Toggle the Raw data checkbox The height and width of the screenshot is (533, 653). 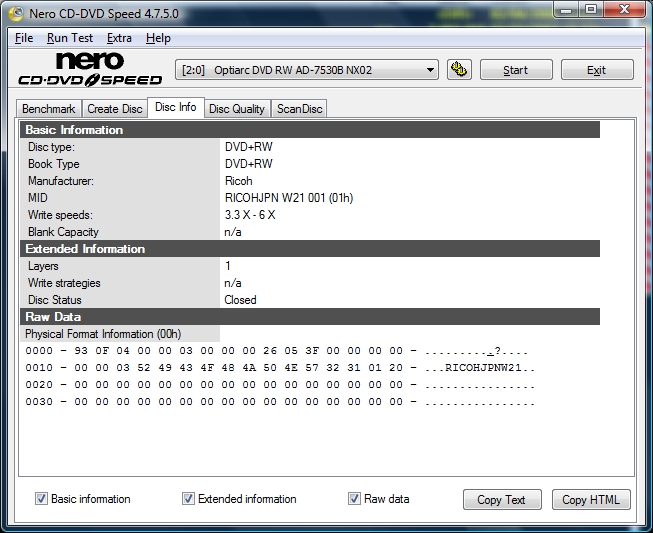click(x=354, y=498)
